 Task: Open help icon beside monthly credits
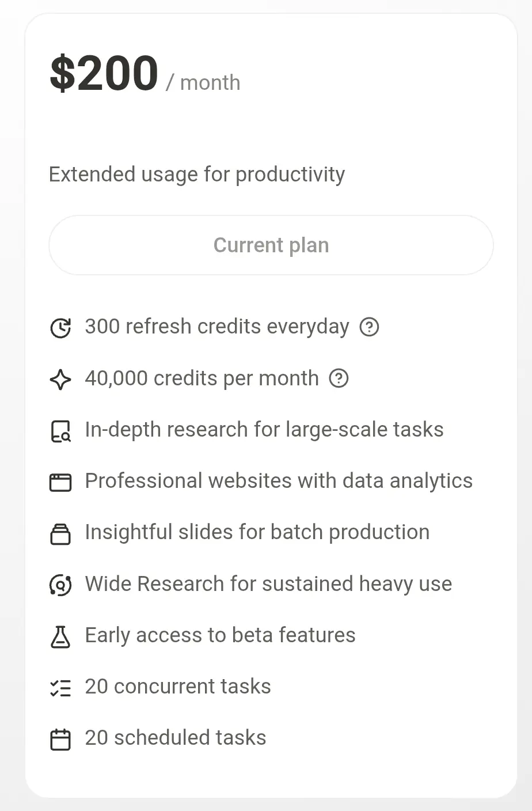339,378
